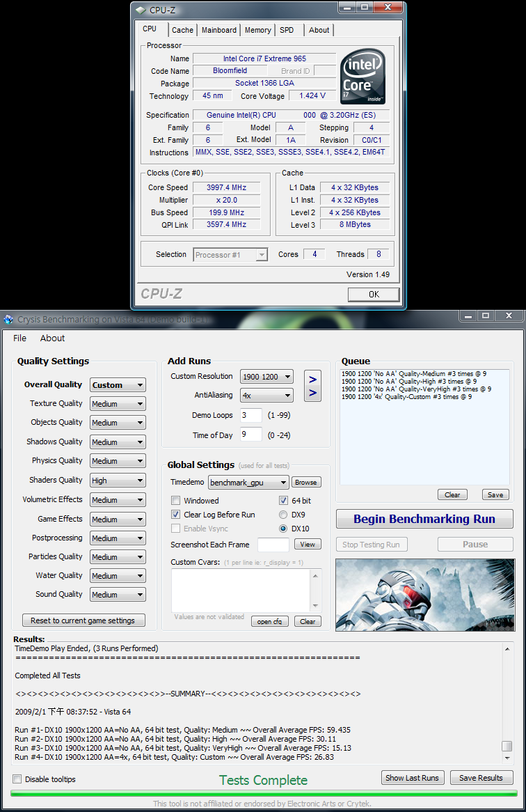The height and width of the screenshot is (812, 526).
Task: Open the Timedemo benchmark_gpu dropdown
Action: pyautogui.click(x=248, y=483)
